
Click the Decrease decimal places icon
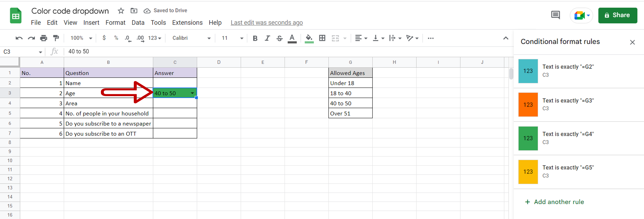click(127, 38)
